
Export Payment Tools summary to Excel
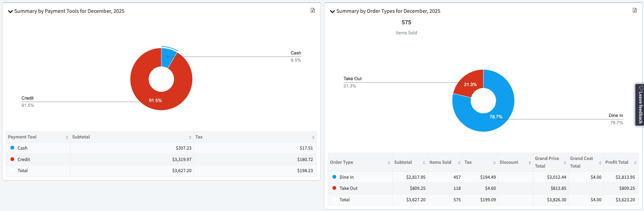click(x=313, y=10)
